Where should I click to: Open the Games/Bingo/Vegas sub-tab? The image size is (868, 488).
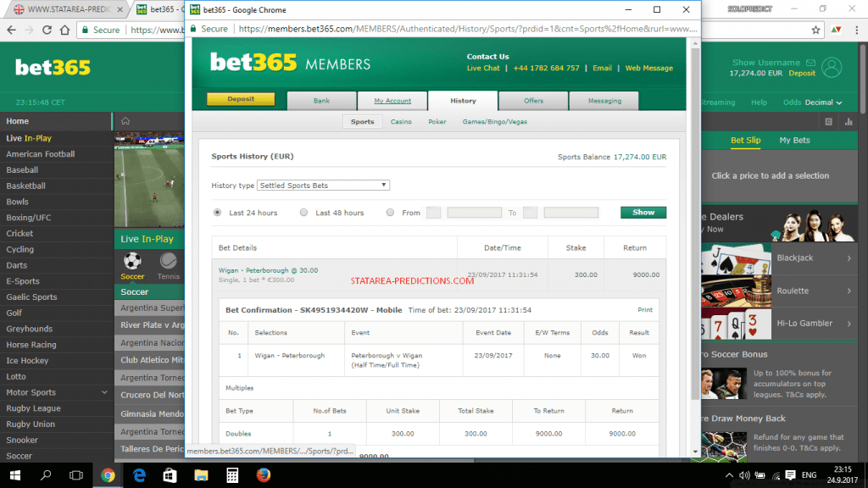point(494,122)
